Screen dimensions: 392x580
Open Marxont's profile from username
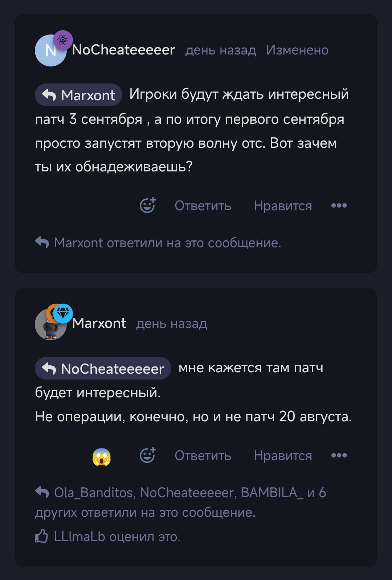99,323
